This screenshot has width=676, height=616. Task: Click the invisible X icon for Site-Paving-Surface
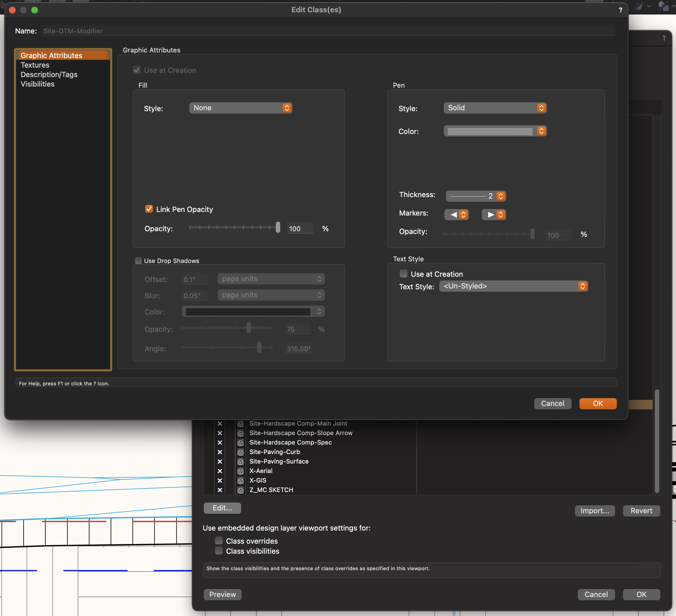(x=220, y=461)
